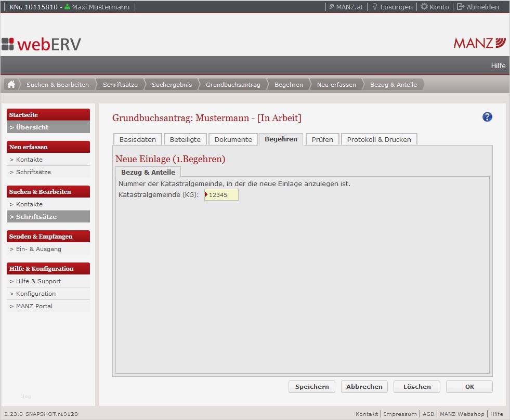The image size is (510, 420).
Task: Switch to the Basisdaten tab
Action: (138, 139)
